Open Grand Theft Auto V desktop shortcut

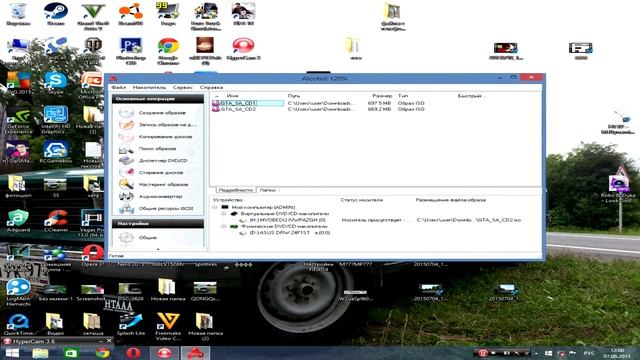point(93,16)
